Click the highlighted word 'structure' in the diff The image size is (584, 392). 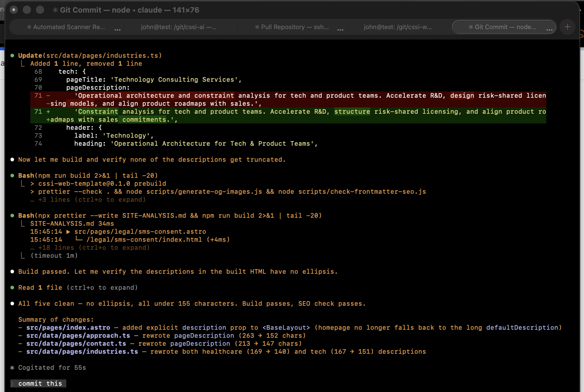[352, 112]
